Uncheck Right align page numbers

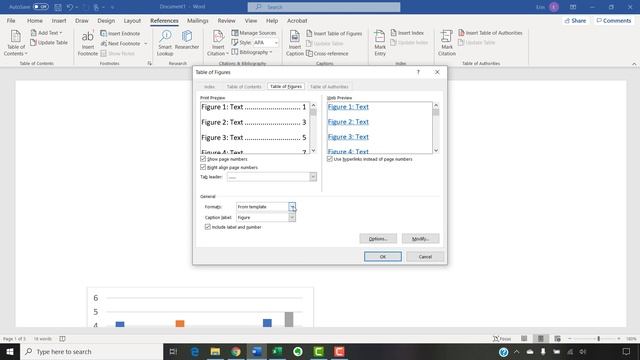(x=203, y=167)
